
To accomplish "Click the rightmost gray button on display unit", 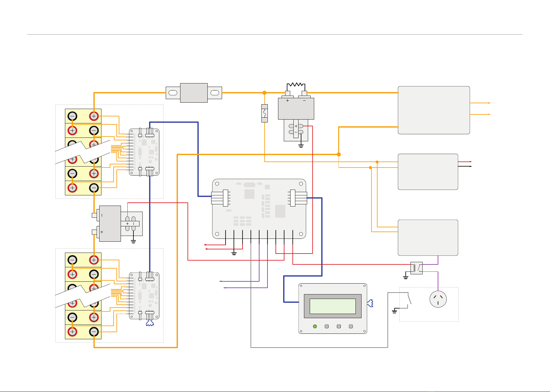I will click(351, 326).
